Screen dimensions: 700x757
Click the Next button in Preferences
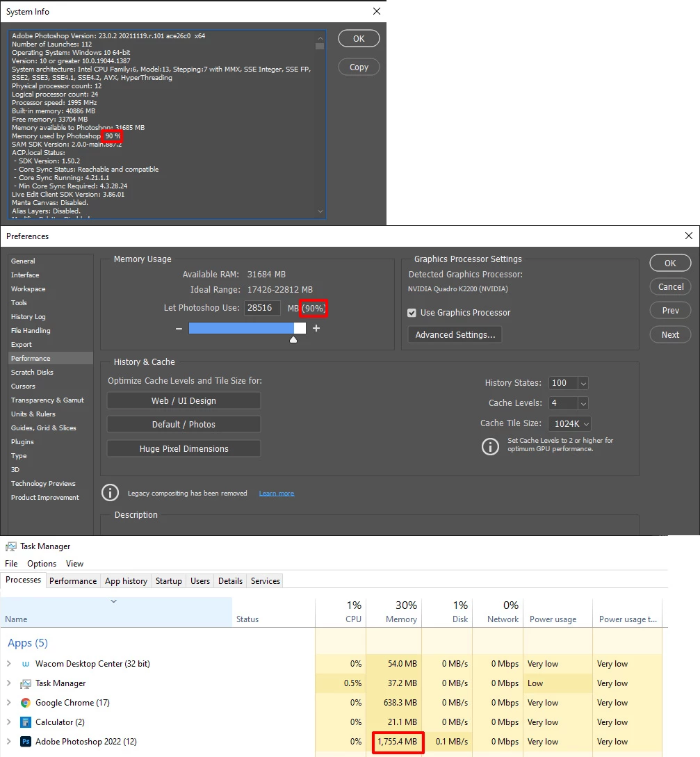coord(670,334)
